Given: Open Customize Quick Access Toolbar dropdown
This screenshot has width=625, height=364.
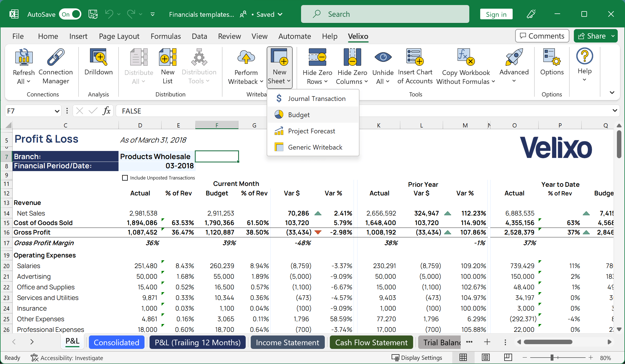Looking at the screenshot, I should coord(153,14).
